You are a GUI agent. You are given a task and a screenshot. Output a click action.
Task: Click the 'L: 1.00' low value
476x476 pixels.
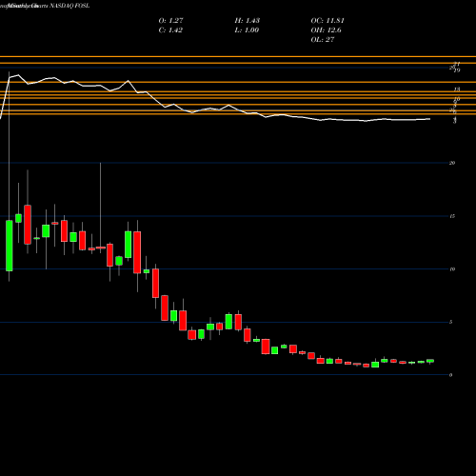pos(247,30)
